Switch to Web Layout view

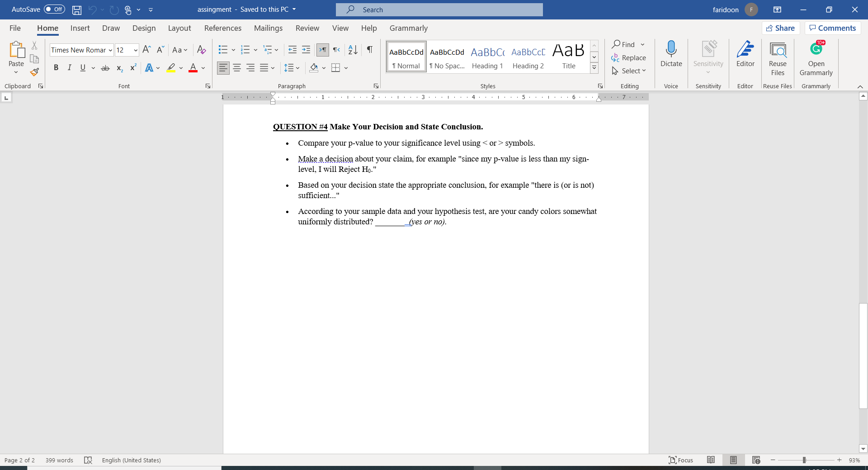tap(756, 460)
